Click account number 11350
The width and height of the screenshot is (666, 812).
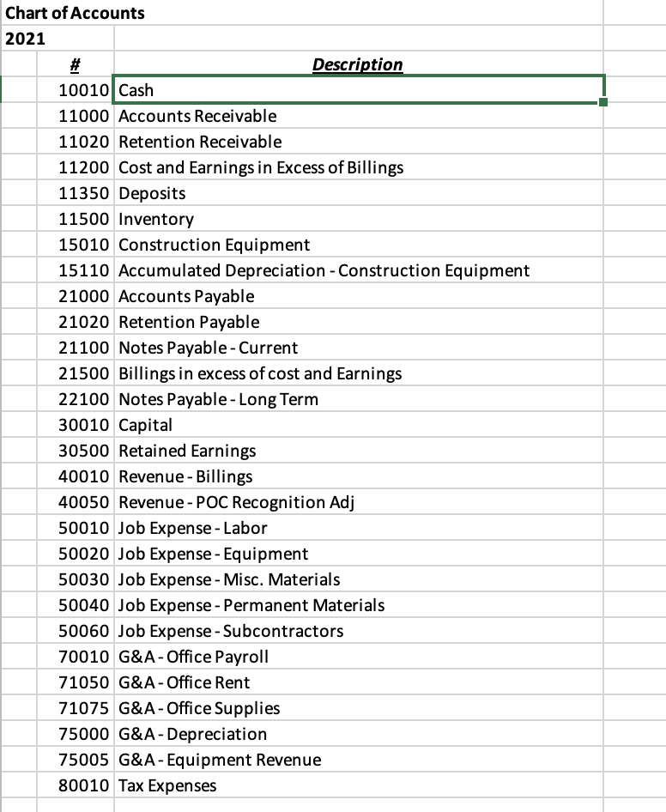coord(75,192)
